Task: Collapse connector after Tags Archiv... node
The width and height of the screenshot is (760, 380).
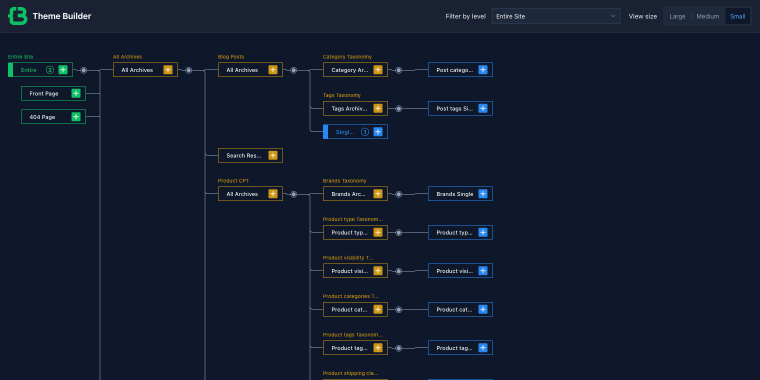Action: (x=398, y=109)
